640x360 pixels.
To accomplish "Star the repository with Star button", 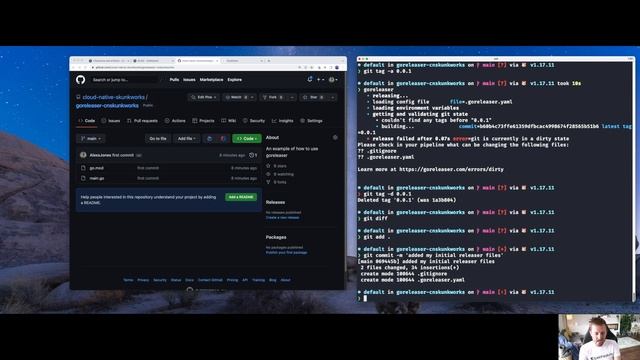I will (313, 97).
